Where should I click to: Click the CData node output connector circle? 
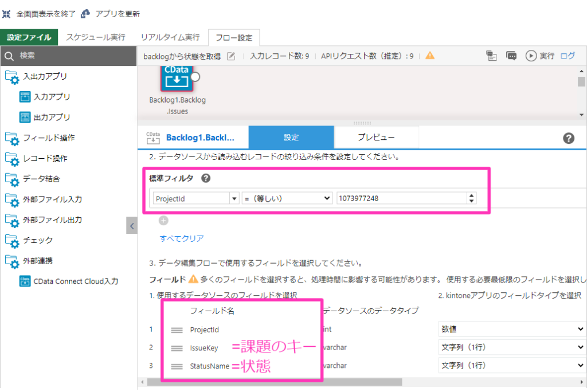[x=195, y=77]
